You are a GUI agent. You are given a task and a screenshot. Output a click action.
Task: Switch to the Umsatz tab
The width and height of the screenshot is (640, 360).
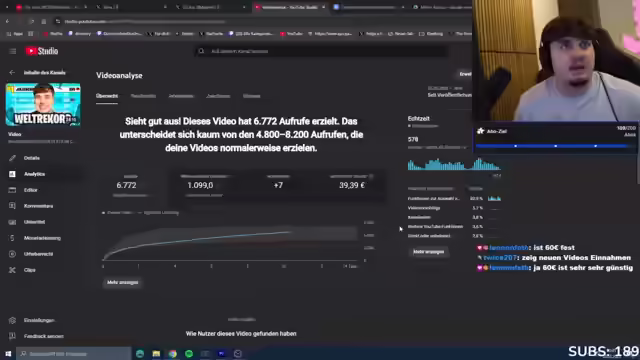point(251,96)
